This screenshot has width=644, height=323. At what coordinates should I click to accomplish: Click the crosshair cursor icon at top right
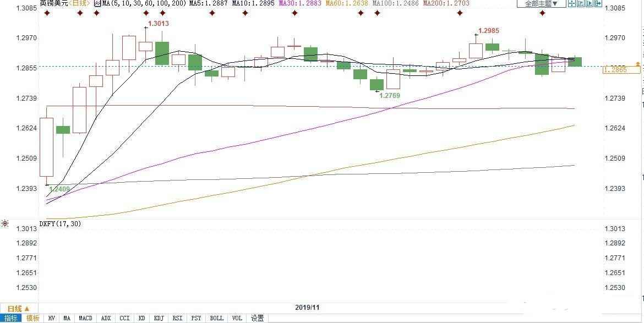tap(572, 4)
